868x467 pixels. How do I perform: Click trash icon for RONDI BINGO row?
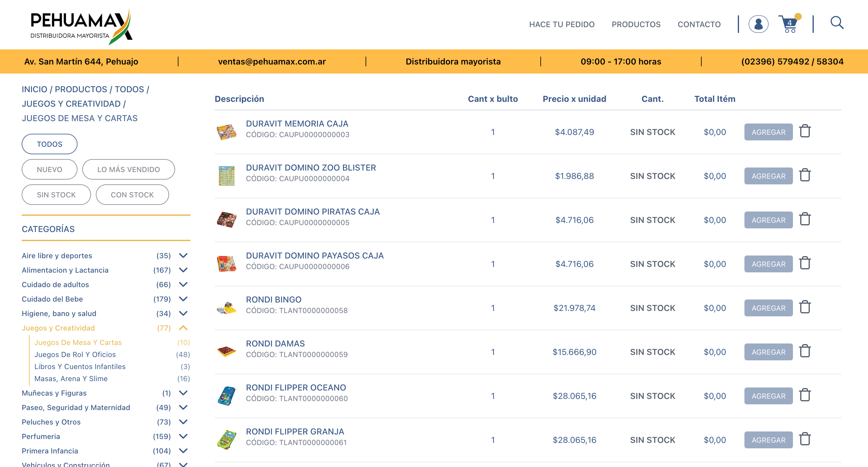coord(805,307)
